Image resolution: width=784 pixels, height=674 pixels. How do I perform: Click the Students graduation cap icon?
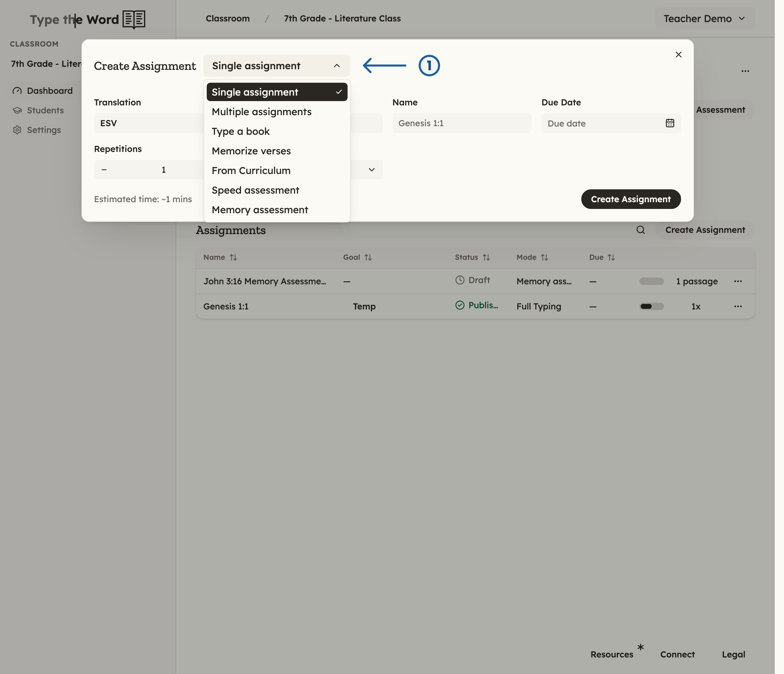pyautogui.click(x=17, y=111)
